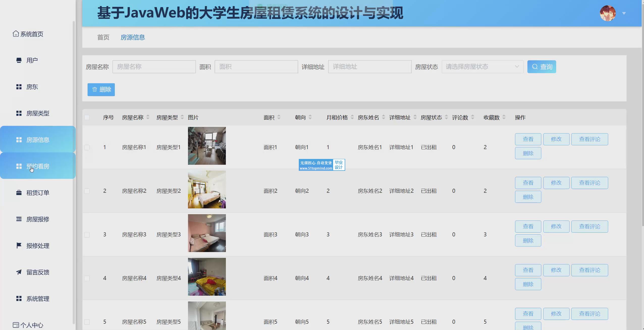Click the 个人中心 sidebar icon
Screen dimensions: 644x330
(x=16, y=325)
